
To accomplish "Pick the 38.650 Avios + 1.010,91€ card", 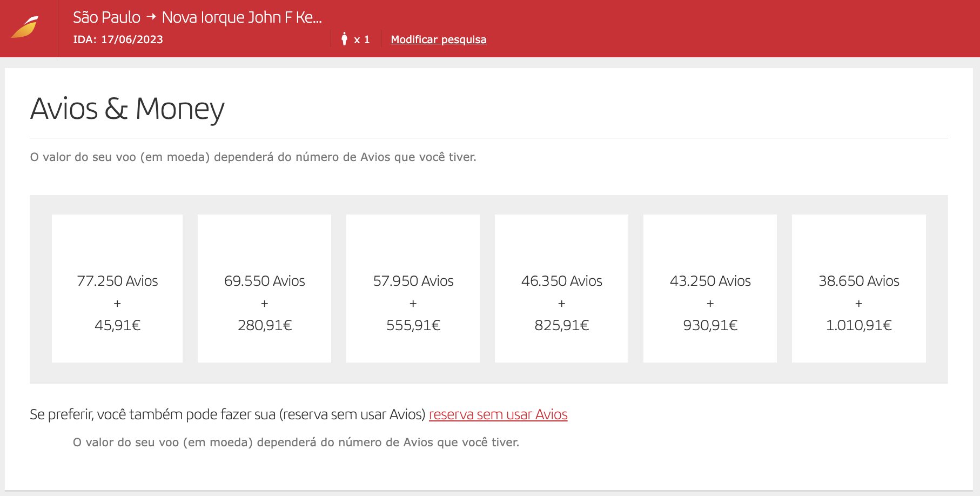I will [858, 289].
